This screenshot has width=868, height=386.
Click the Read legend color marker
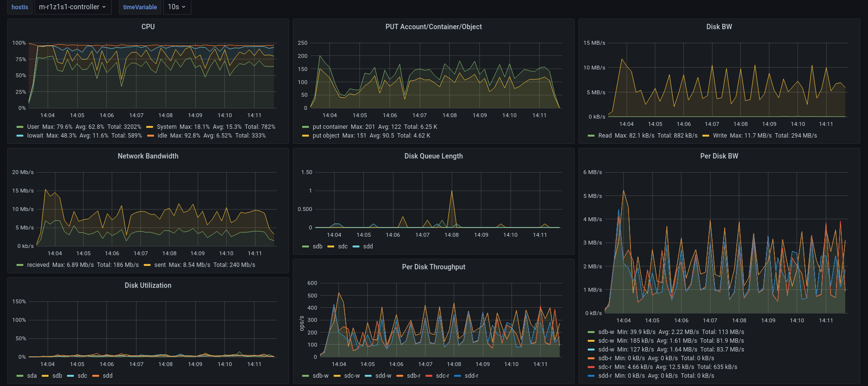click(591, 136)
